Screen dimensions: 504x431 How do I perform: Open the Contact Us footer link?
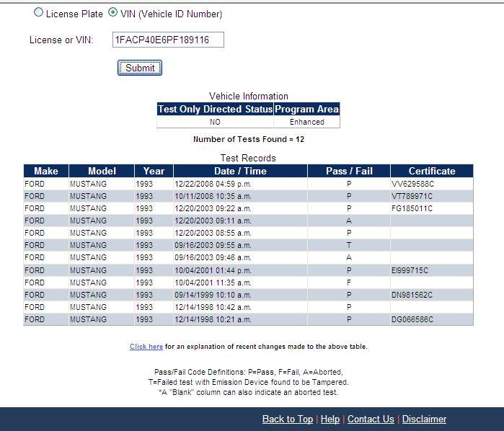click(x=371, y=419)
